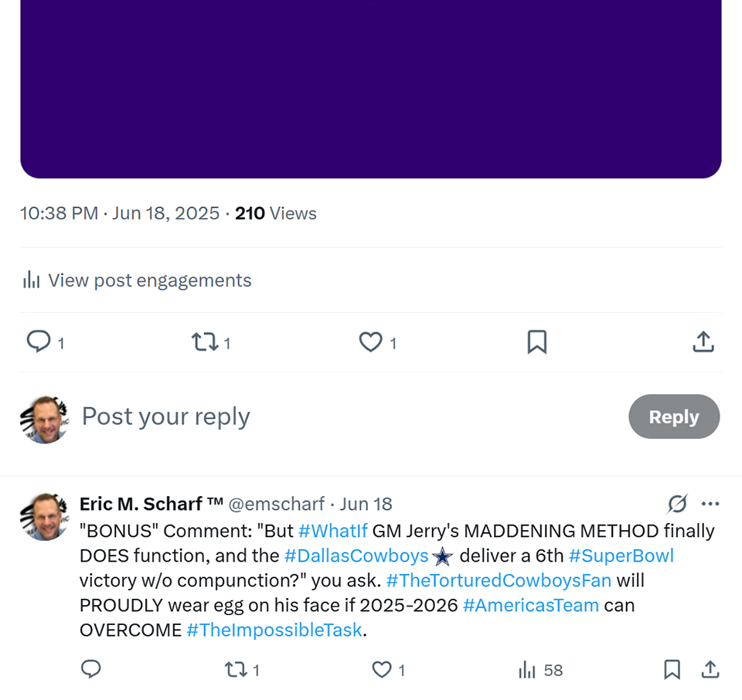742x700 pixels.
Task: Open Grok actions icon on the comment
Action: [x=677, y=504]
